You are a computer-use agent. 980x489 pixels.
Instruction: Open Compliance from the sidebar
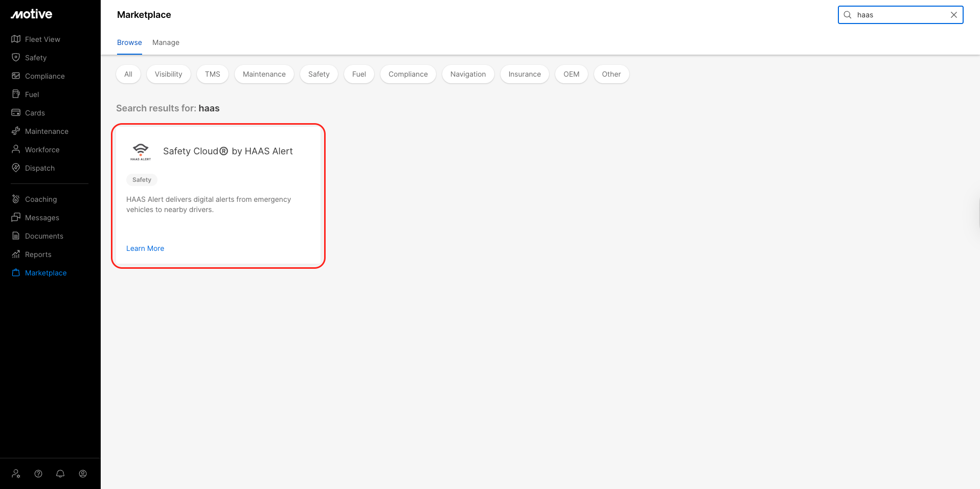click(45, 76)
